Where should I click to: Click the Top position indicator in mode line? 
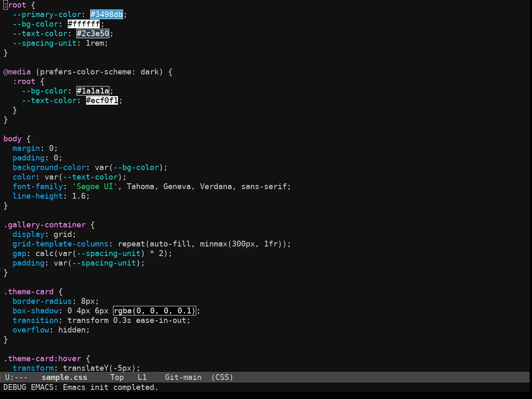pyautogui.click(x=117, y=377)
